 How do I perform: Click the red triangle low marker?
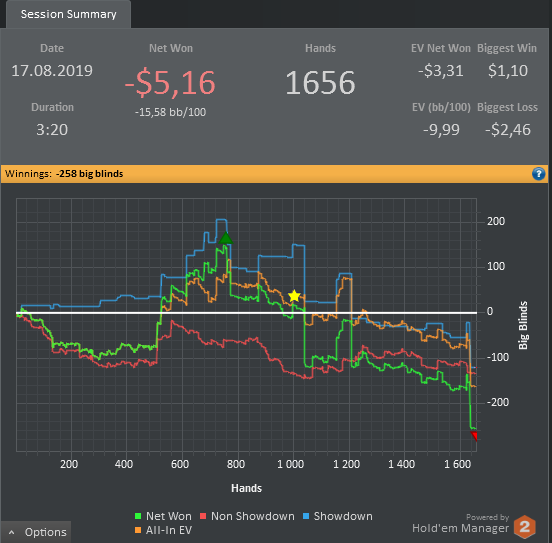point(474,436)
